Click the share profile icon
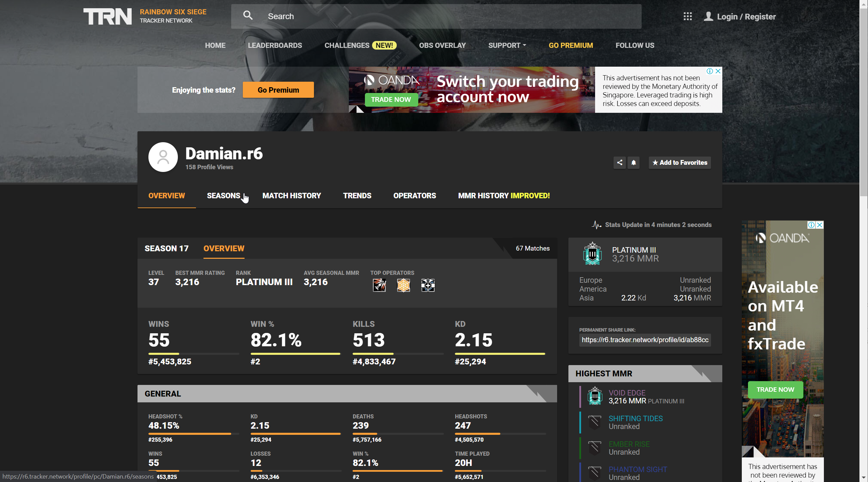868x482 pixels. tap(619, 163)
